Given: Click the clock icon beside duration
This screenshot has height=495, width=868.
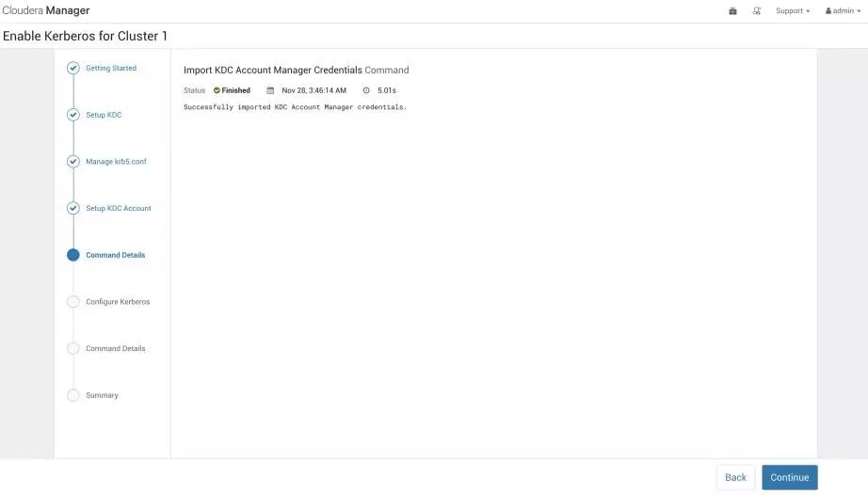Looking at the screenshot, I should [366, 90].
